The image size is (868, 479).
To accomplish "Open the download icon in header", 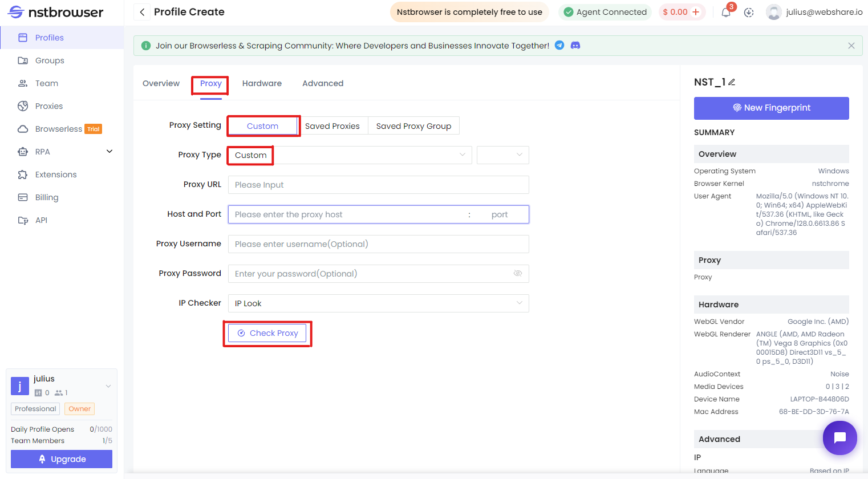I will click(x=749, y=12).
